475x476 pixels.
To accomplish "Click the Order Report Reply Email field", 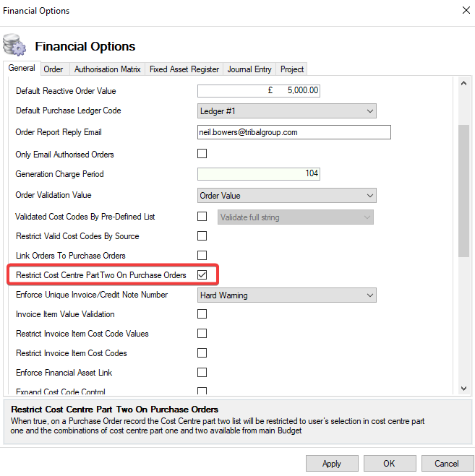I will tap(294, 133).
